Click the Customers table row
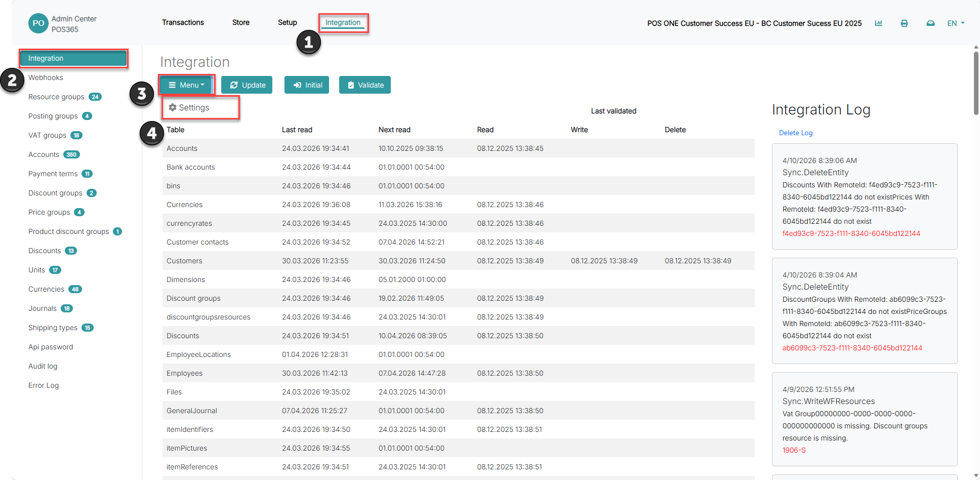Viewport: 980px width, 480px height. coord(458,261)
